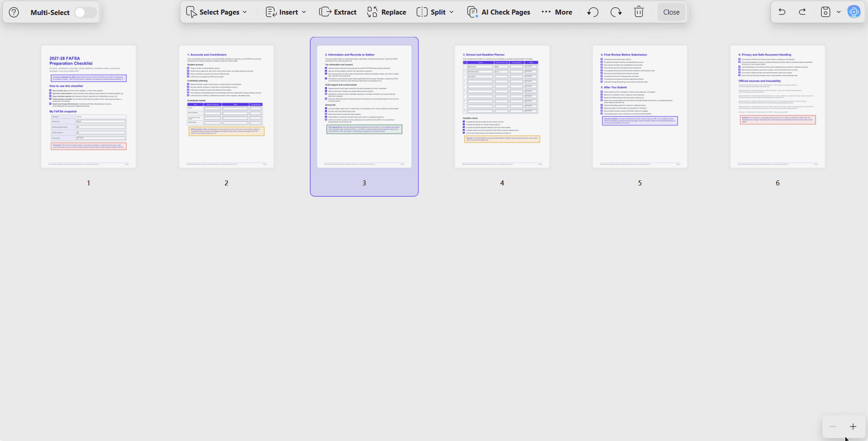Open the Select Pages dropdown
The width and height of the screenshot is (868, 441).
pos(217,12)
